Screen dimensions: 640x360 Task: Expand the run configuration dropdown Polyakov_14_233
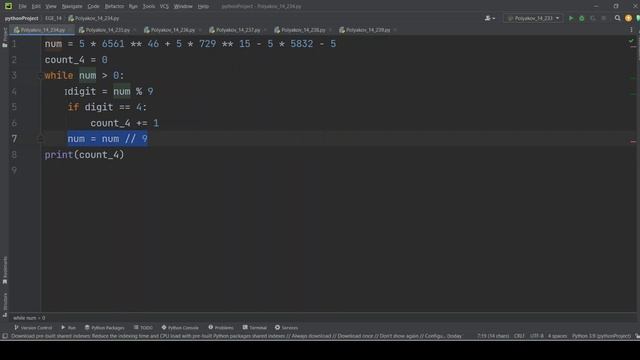533,18
